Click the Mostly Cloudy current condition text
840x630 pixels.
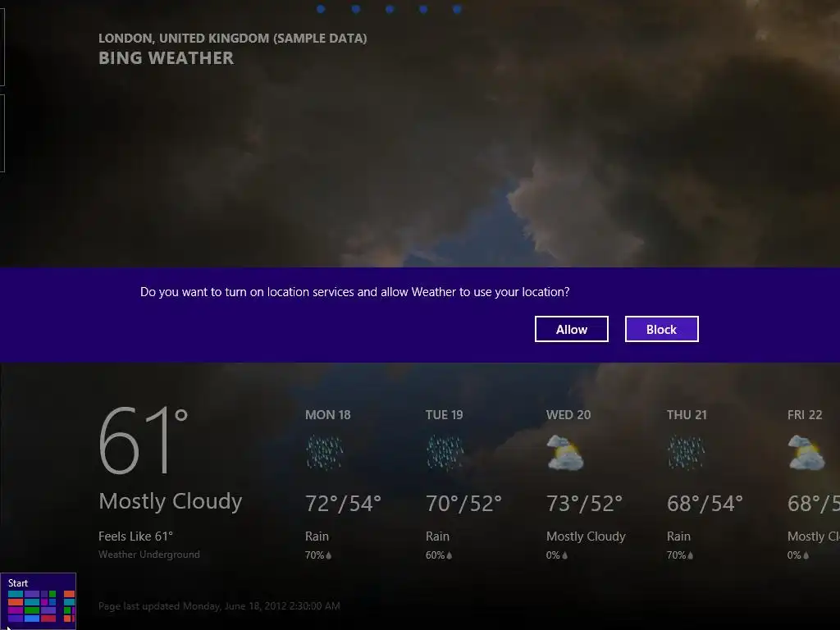171,501
